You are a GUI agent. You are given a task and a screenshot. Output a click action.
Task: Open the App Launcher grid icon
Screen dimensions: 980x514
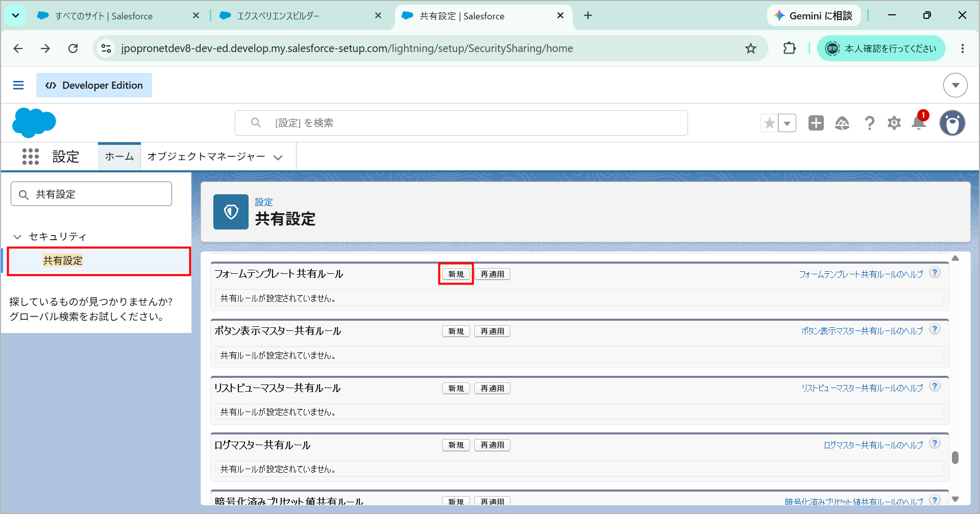click(x=31, y=157)
